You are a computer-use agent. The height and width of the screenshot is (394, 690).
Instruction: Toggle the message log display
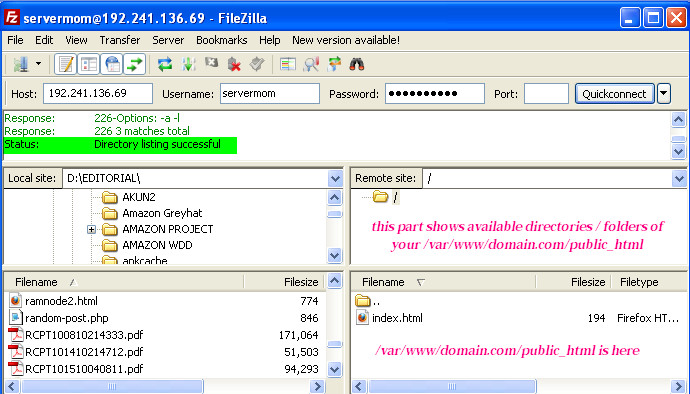[66, 64]
